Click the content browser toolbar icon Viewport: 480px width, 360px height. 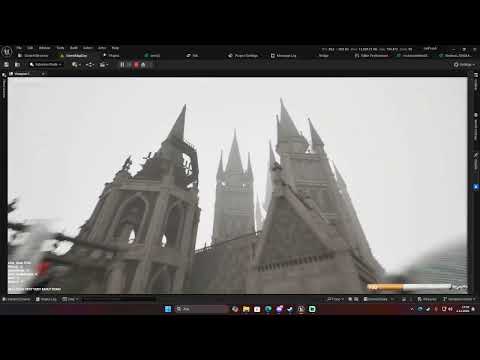[17, 65]
